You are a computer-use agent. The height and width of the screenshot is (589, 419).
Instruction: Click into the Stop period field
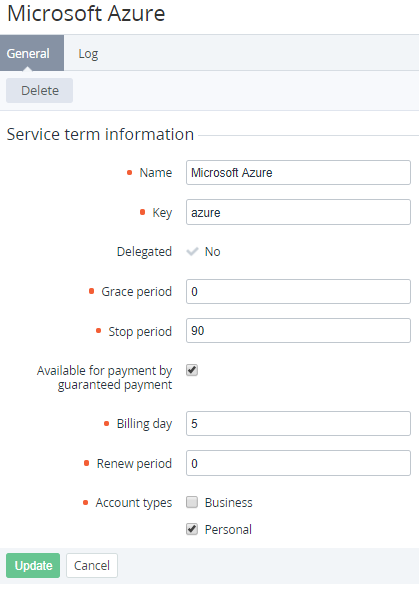click(x=298, y=331)
